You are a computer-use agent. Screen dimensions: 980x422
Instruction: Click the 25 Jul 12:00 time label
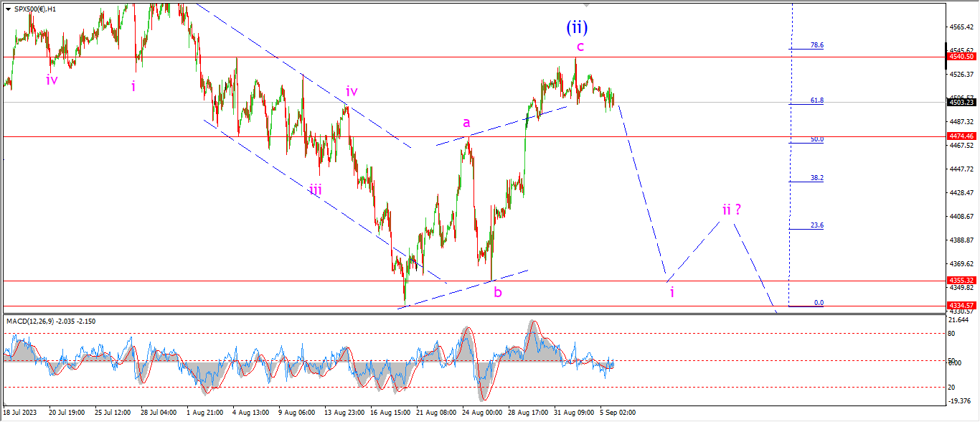(112, 413)
